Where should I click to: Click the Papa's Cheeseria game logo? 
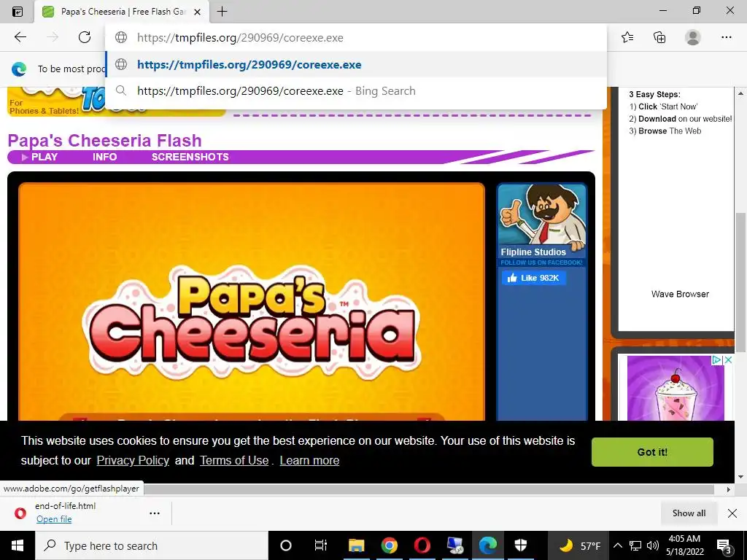coord(252,323)
